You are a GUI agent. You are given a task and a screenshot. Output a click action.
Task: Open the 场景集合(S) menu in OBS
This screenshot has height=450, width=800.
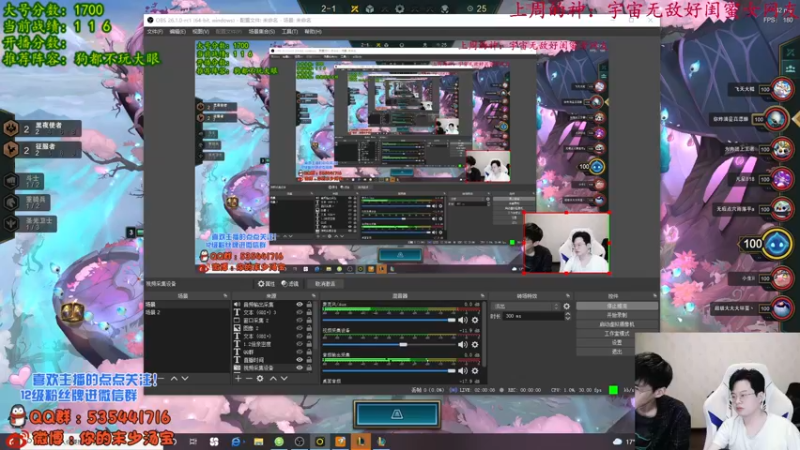262,32
